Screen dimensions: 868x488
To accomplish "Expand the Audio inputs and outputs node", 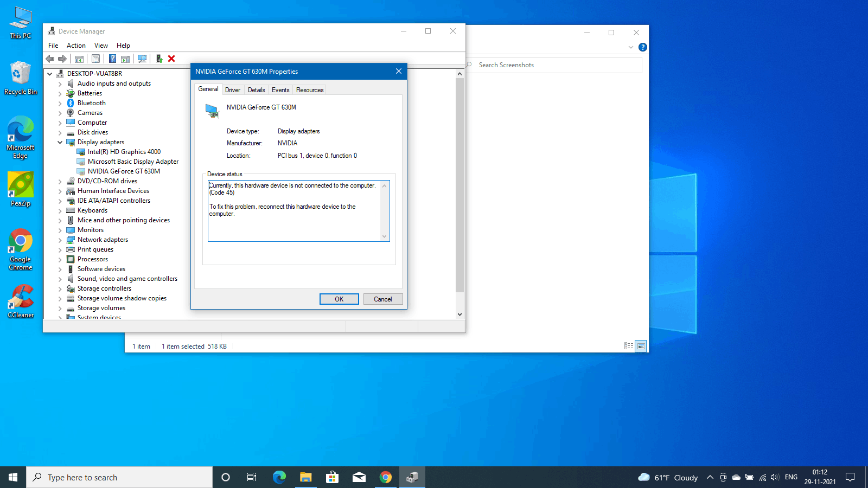I will [x=60, y=84].
